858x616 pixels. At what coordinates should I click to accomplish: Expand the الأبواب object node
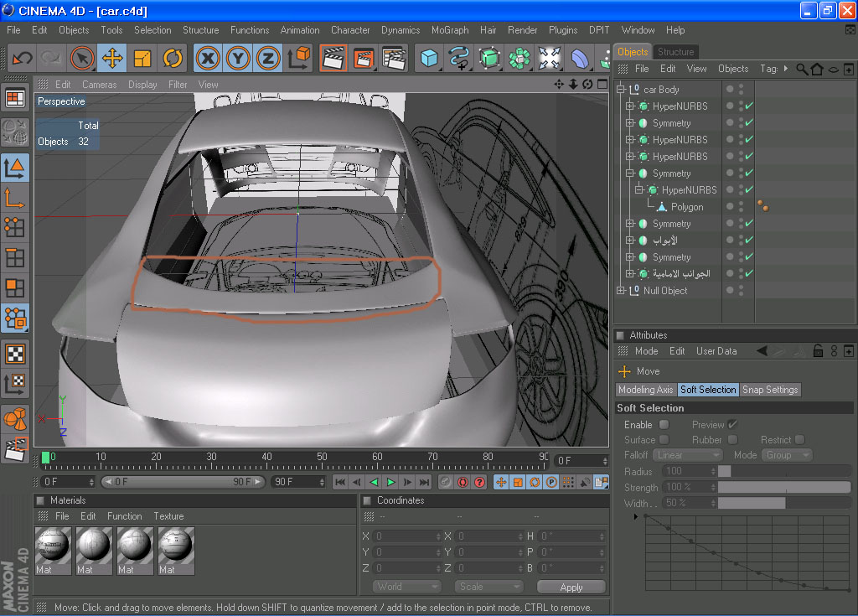pos(630,240)
